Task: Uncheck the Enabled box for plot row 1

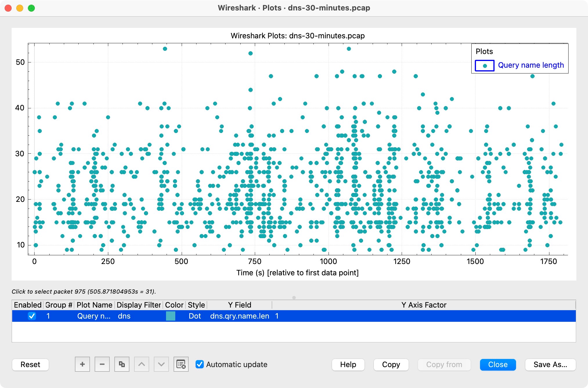Action: pos(32,316)
